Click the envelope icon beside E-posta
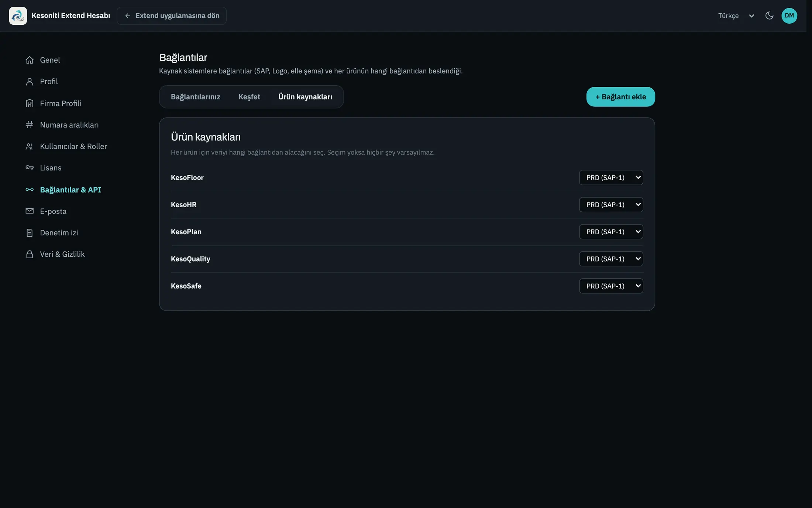The width and height of the screenshot is (812, 508). pyautogui.click(x=30, y=211)
